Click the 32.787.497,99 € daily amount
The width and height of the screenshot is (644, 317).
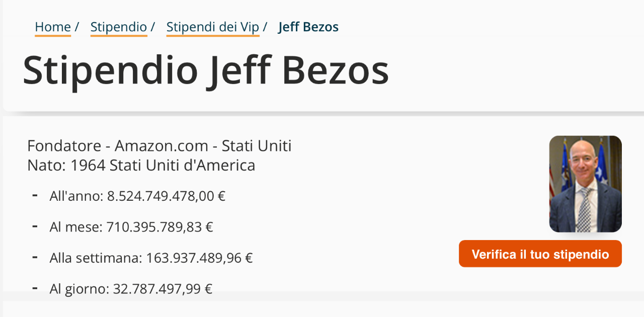(163, 289)
